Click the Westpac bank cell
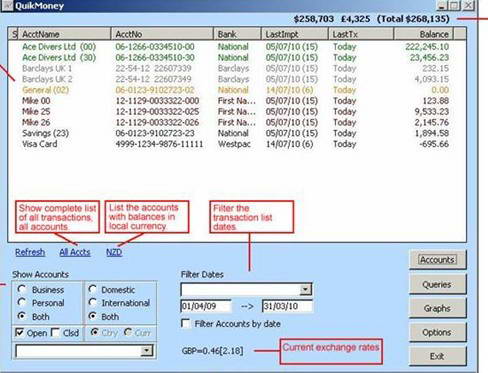 [x=234, y=144]
